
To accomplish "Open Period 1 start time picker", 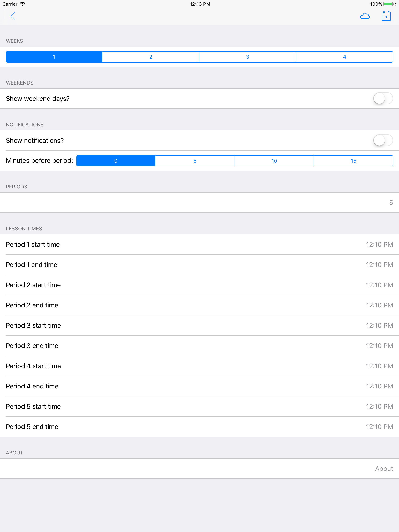I will [199, 245].
